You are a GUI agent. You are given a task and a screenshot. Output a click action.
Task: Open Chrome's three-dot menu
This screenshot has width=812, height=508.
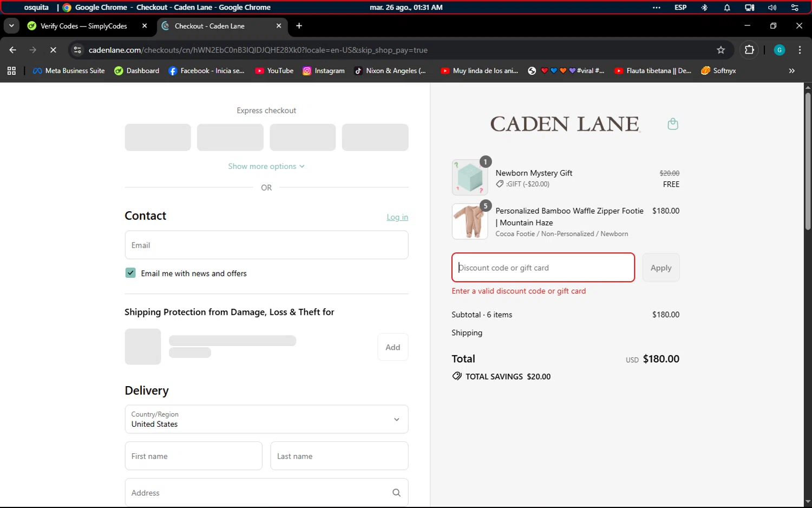click(800, 50)
